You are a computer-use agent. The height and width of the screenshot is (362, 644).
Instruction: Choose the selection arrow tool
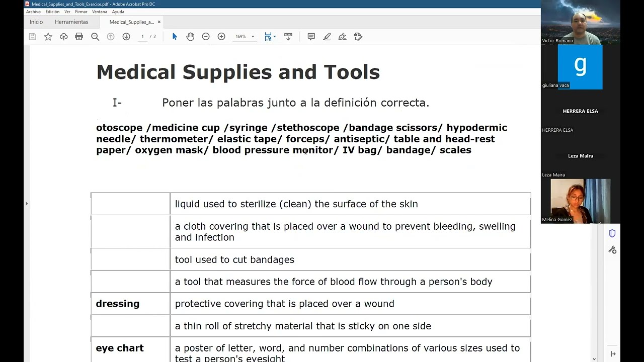coord(175,37)
